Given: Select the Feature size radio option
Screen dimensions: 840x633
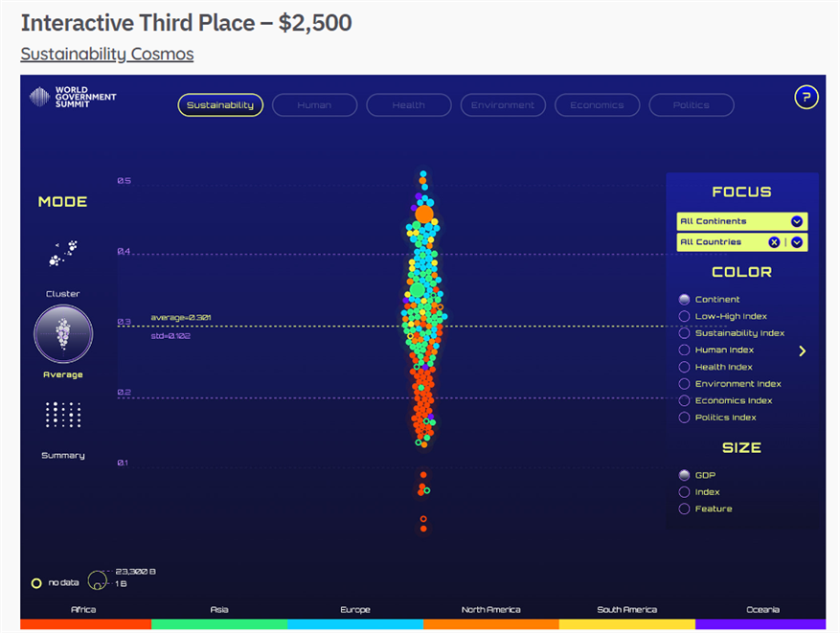Looking at the screenshot, I should pos(684,509).
